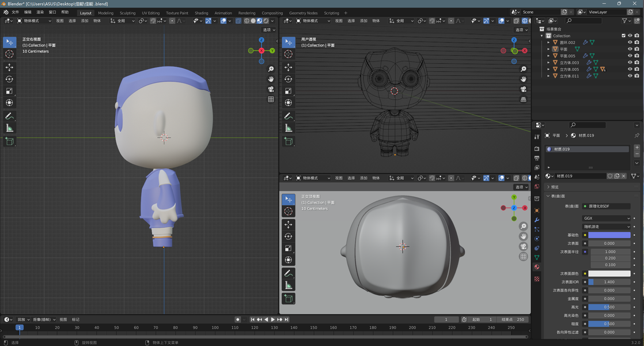Click 物体 menu in perspective viewport header
Viewport: 644px width, 346px height.
[376, 21]
